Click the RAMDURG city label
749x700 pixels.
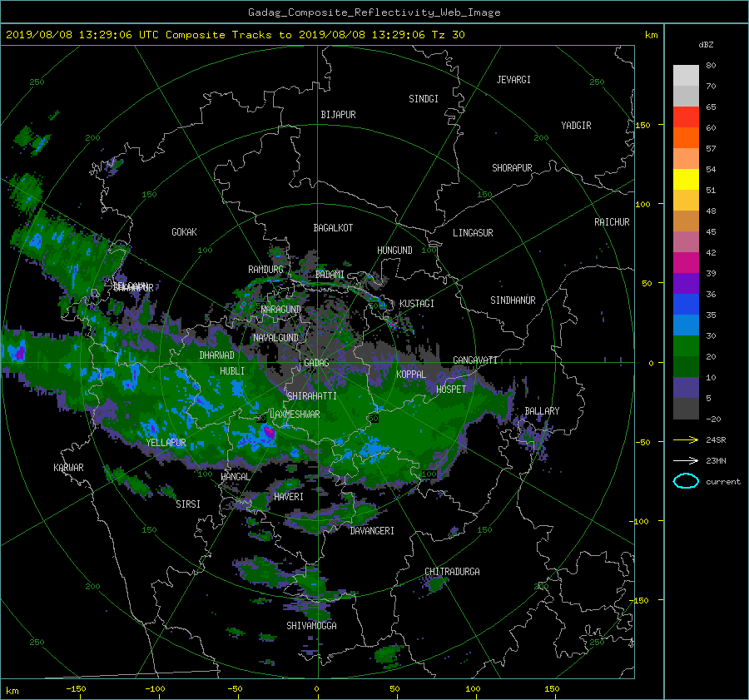(x=265, y=270)
